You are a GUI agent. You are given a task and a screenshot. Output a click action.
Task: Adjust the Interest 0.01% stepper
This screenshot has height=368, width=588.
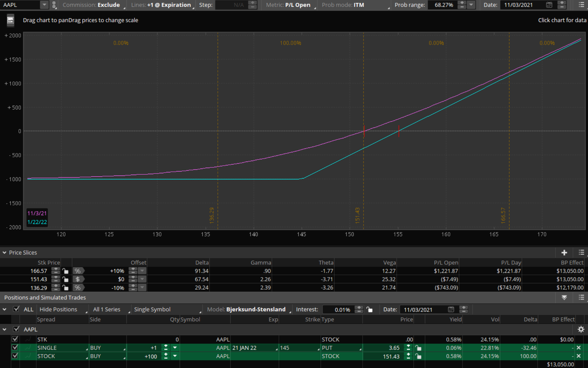359,309
